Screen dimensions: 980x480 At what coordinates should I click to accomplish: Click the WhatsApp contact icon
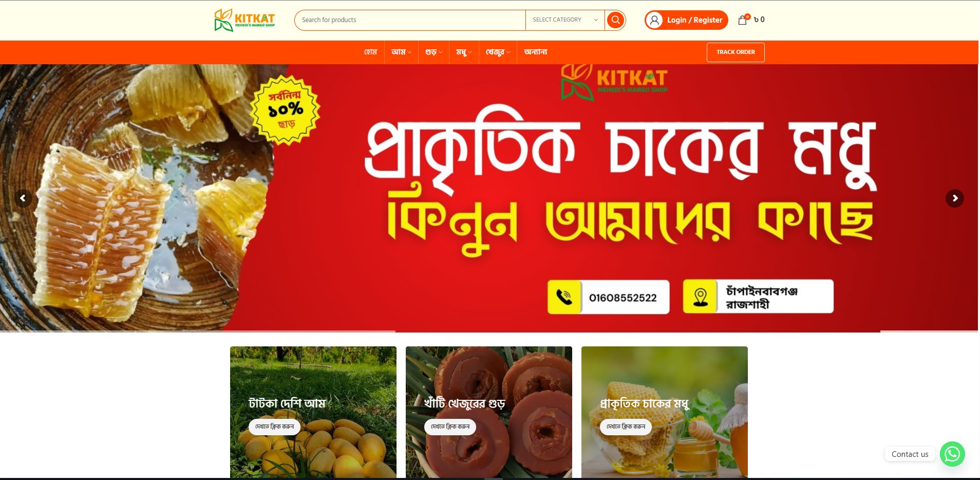click(x=952, y=454)
